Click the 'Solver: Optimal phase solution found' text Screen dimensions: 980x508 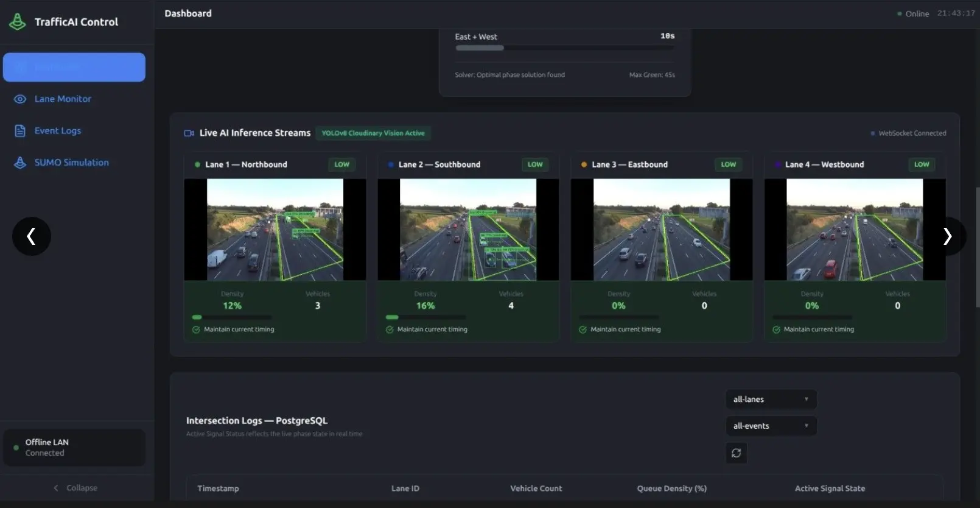(x=510, y=75)
